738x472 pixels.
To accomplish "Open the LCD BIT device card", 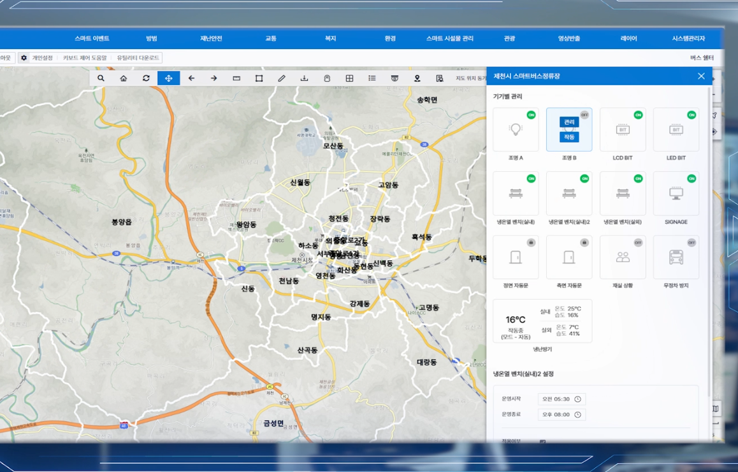I will [623, 129].
